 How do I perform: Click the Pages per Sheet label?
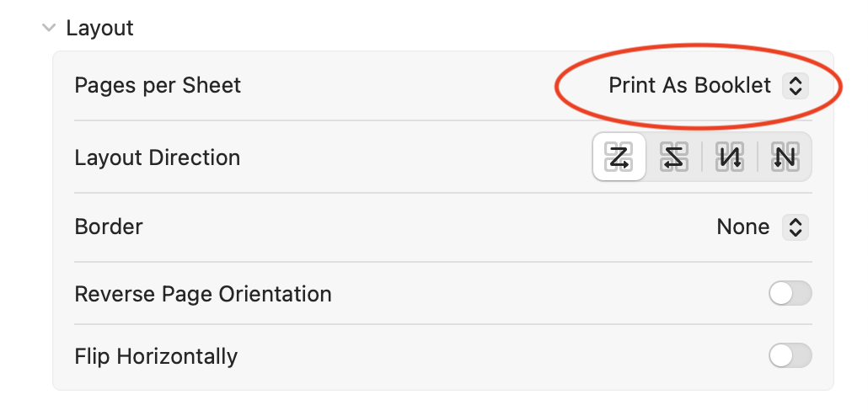coord(158,86)
